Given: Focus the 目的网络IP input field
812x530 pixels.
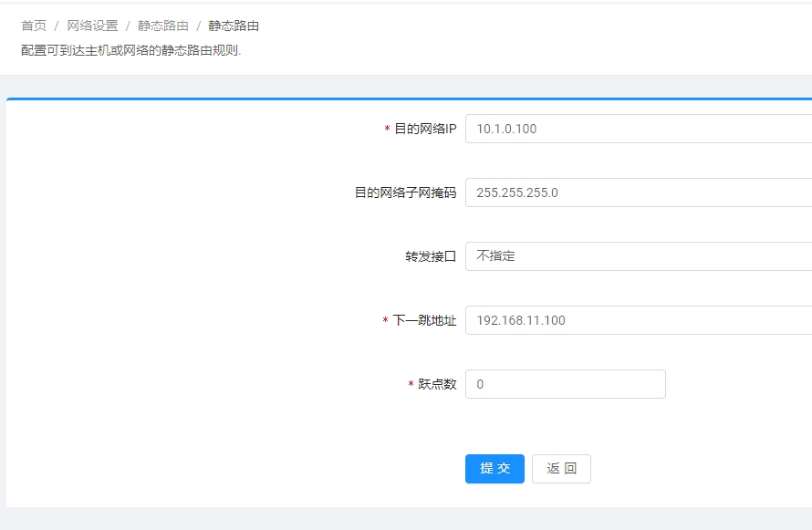Looking at the screenshot, I should (x=639, y=129).
